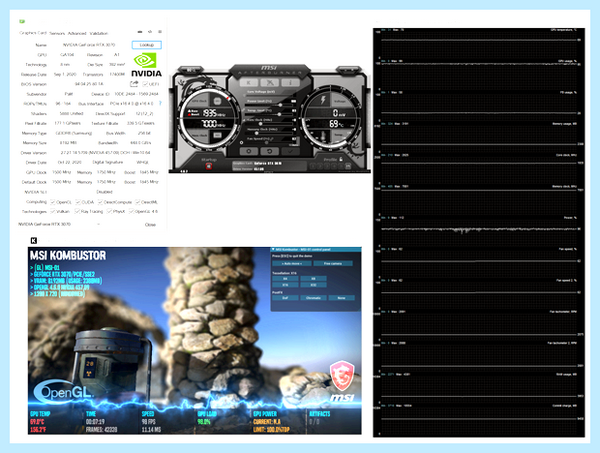Click the link icon beside Temp Limit
This screenshot has height=453, width=600.
(243, 110)
